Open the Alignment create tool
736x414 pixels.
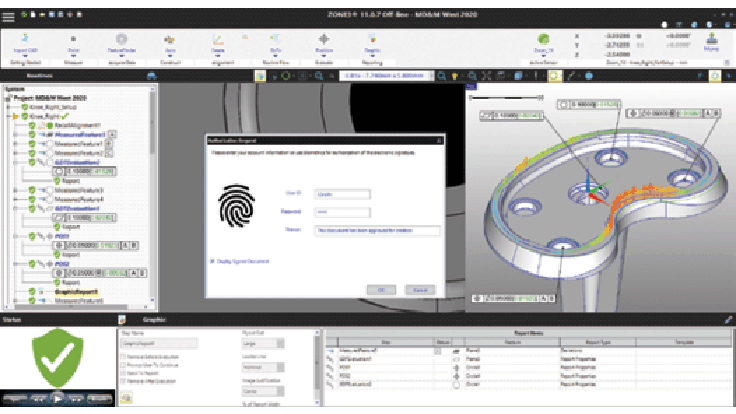(x=218, y=38)
